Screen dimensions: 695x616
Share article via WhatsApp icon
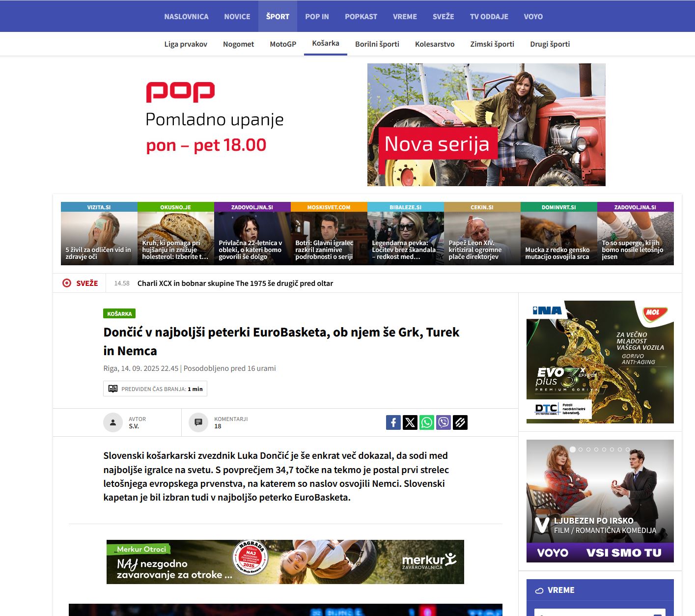[427, 422]
